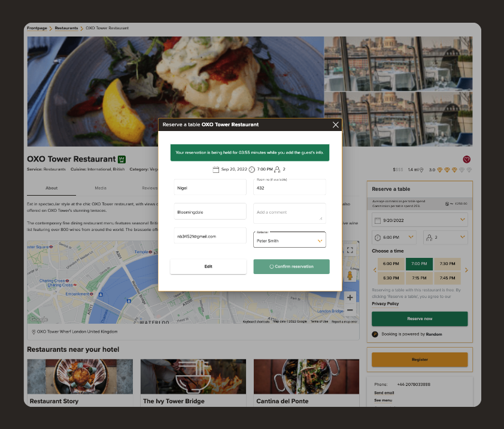Screen dimensions: 504x429
Task: Open the 9/20/2022 date dropdown
Action: tap(420, 220)
